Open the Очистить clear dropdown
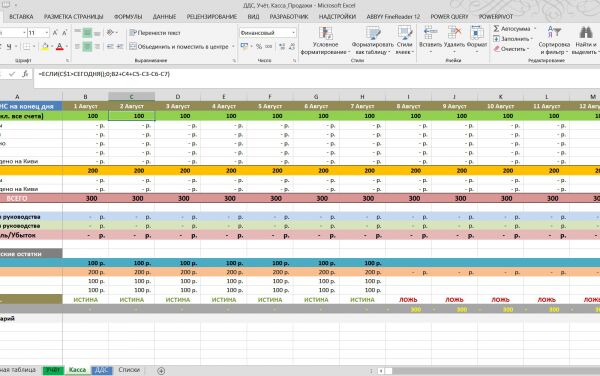 pos(512,49)
